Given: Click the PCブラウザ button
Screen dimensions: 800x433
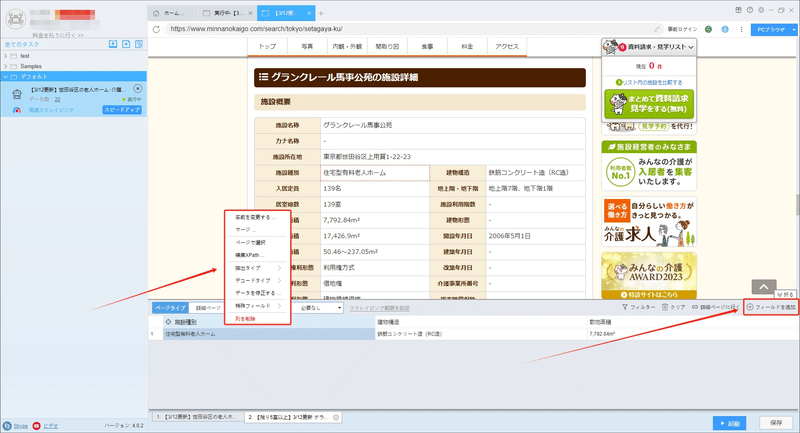Looking at the screenshot, I should click(x=771, y=30).
